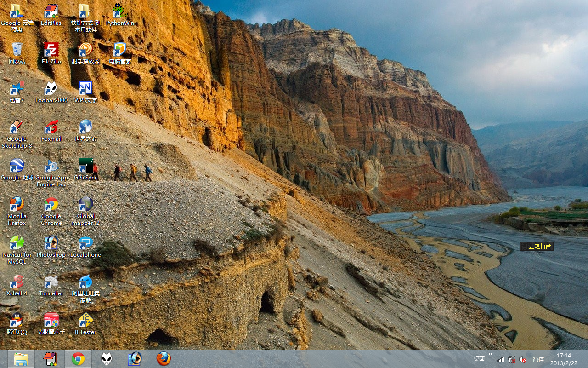Open the PythonWin desktop shortcut
Screen dimensions: 588x368
click(120, 11)
